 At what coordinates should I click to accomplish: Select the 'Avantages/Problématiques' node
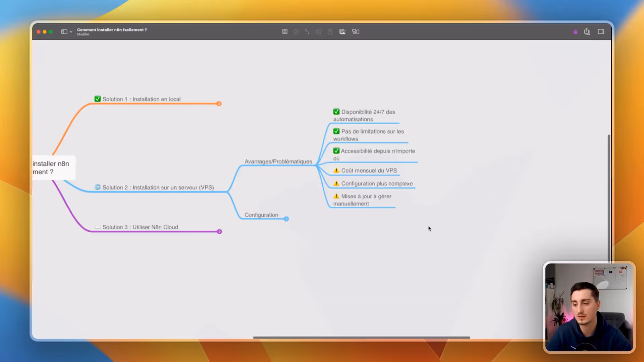[x=278, y=162]
